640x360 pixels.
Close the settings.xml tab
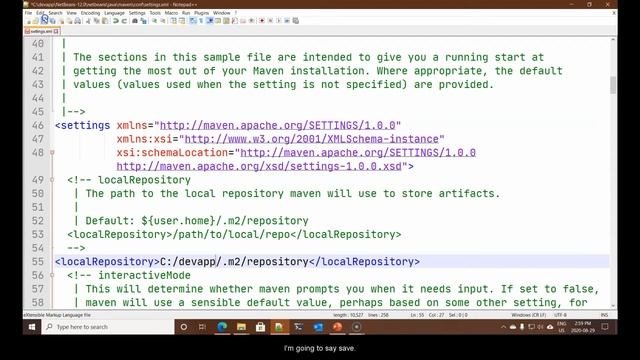[x=56, y=31]
